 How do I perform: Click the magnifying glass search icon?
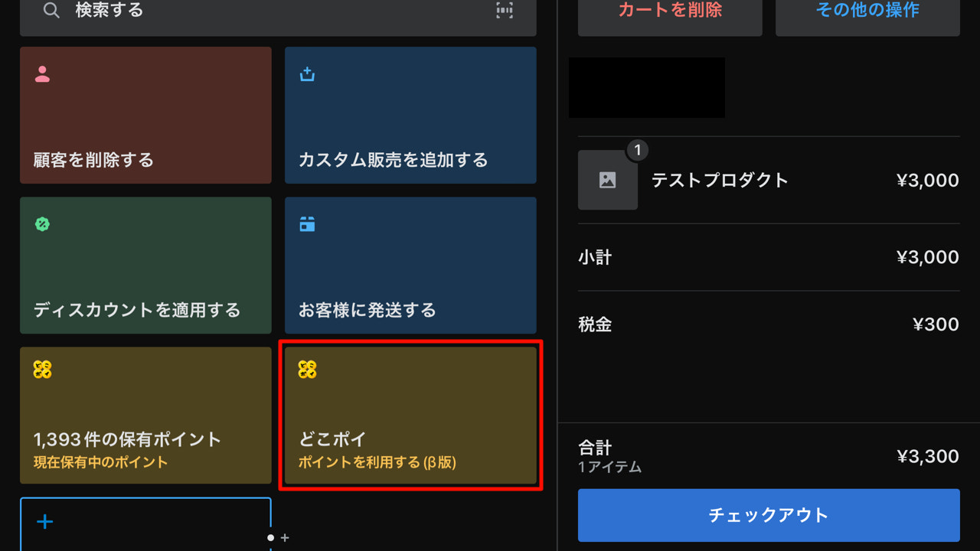click(51, 11)
